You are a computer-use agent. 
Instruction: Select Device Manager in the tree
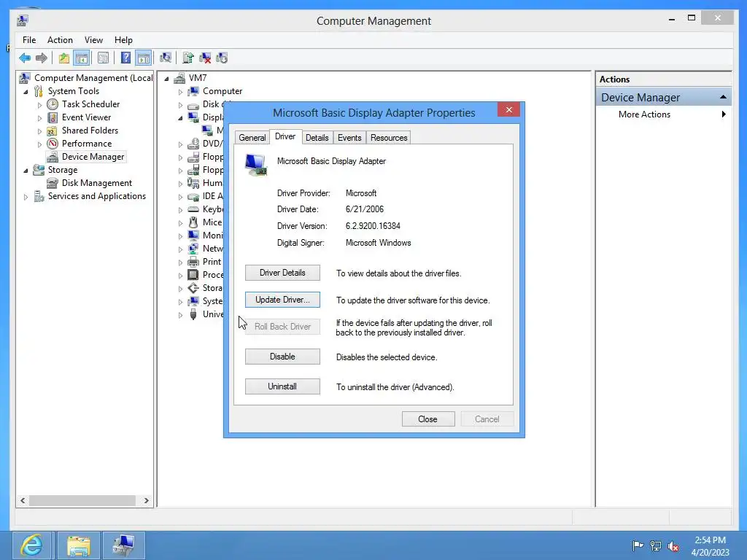click(x=93, y=157)
